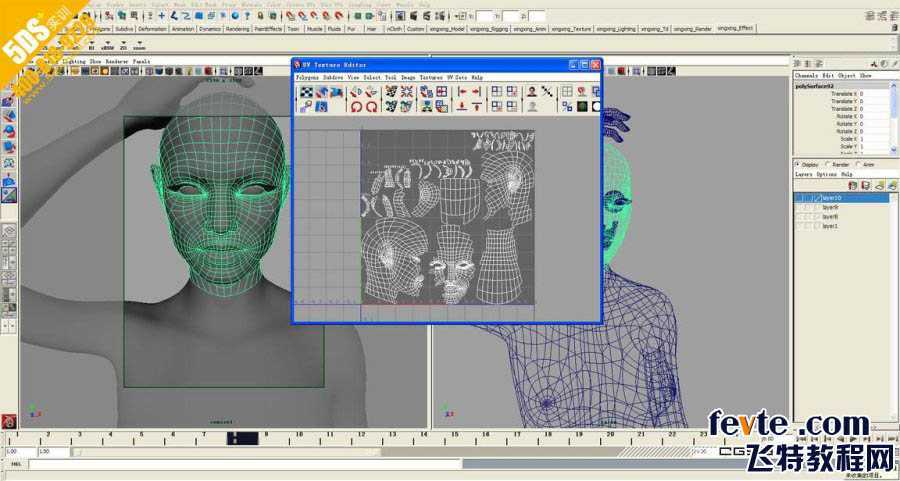
Task: Click the align UVs left arrow icon
Action: pos(462,92)
